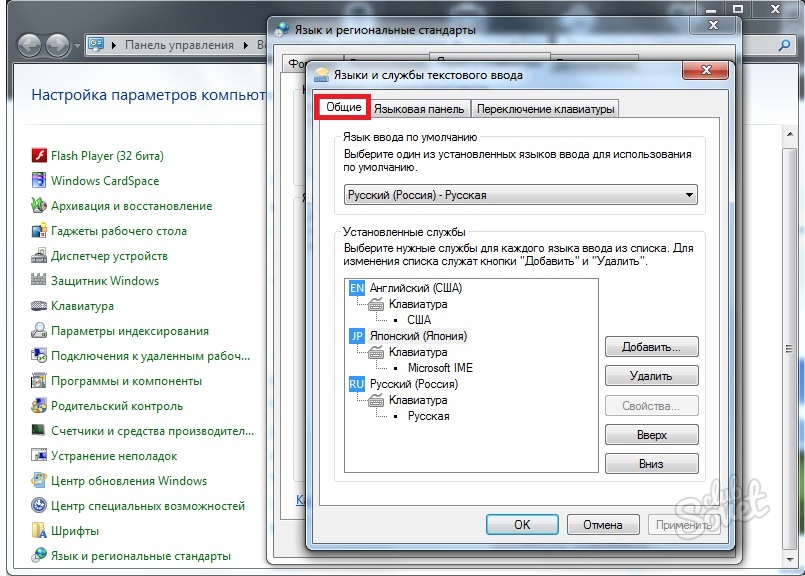Click the RU language badge icon
This screenshot has height=576, width=805.
click(357, 384)
